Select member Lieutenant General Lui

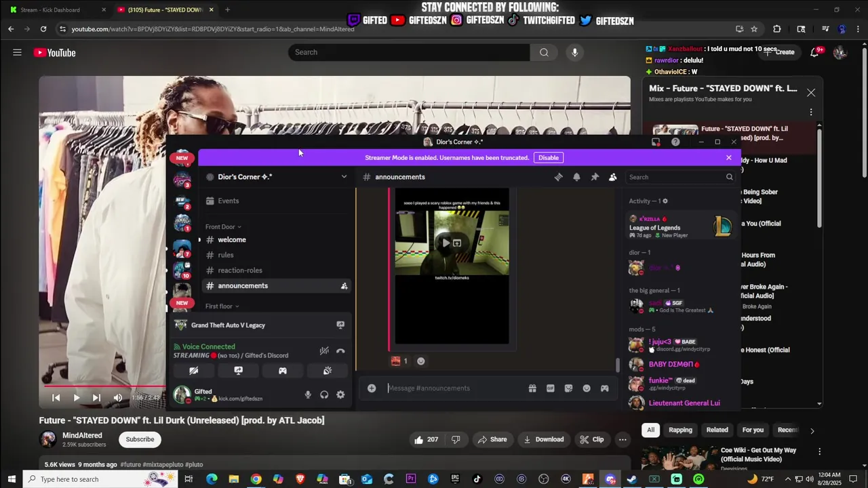pyautogui.click(x=681, y=403)
